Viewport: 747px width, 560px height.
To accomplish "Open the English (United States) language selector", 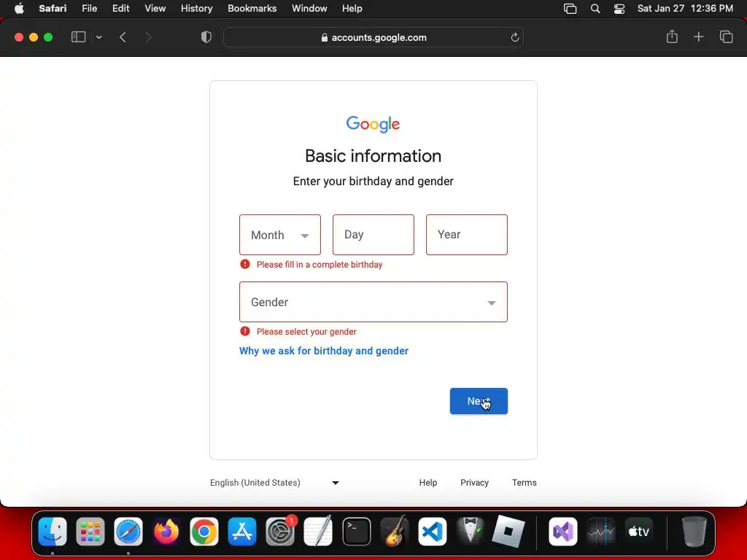I will point(274,483).
